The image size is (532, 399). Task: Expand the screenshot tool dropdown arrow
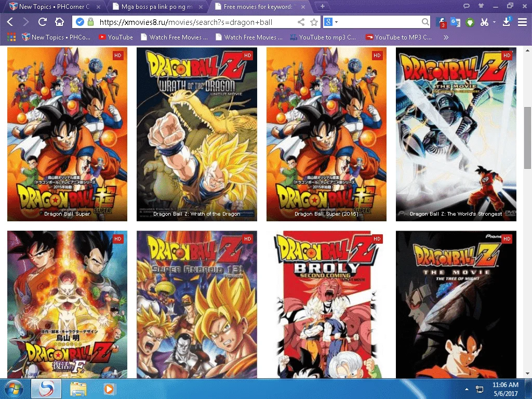[495, 22]
